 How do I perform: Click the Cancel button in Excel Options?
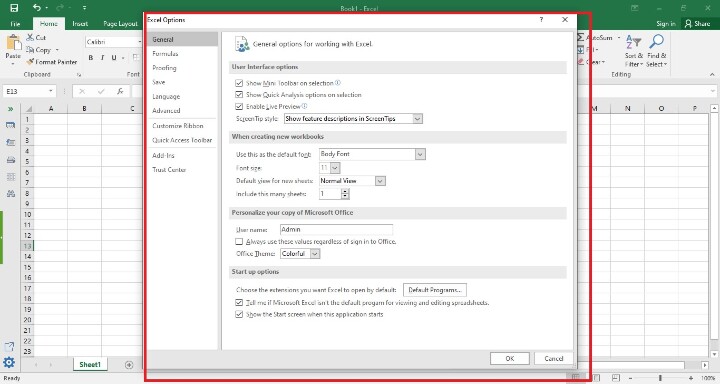pyautogui.click(x=554, y=358)
